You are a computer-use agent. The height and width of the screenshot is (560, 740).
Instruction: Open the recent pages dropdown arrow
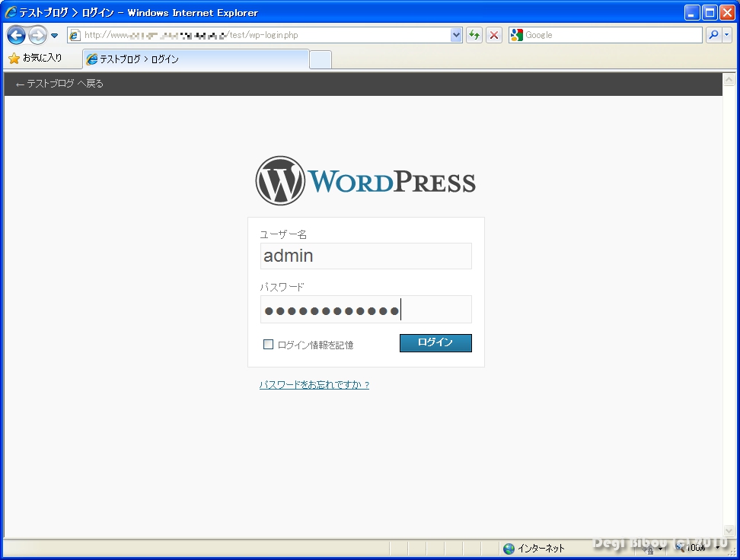(55, 36)
